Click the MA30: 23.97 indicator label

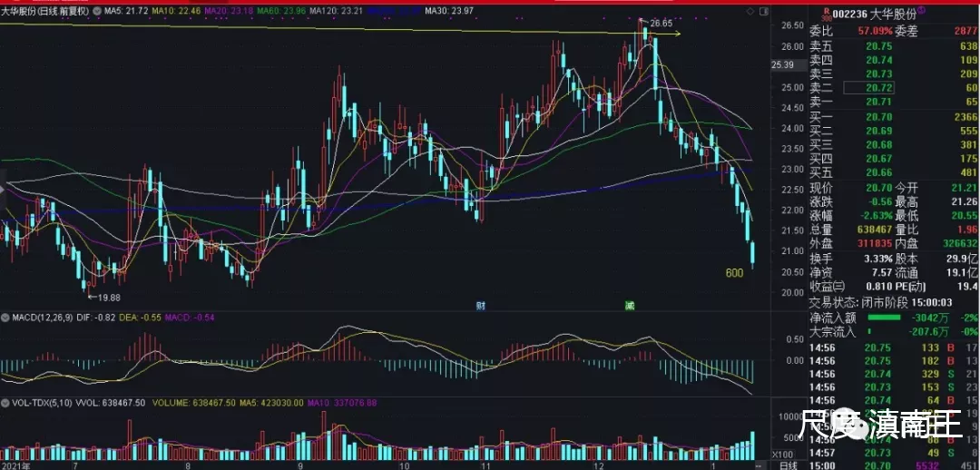(448, 12)
